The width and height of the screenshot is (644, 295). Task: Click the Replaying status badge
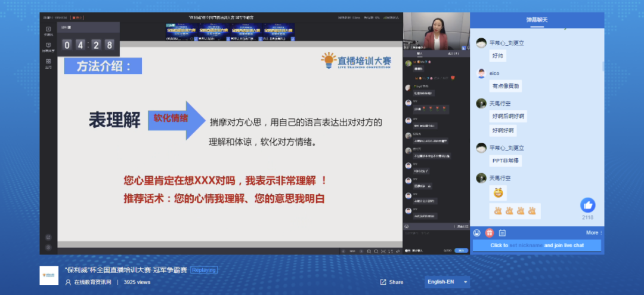click(x=204, y=270)
